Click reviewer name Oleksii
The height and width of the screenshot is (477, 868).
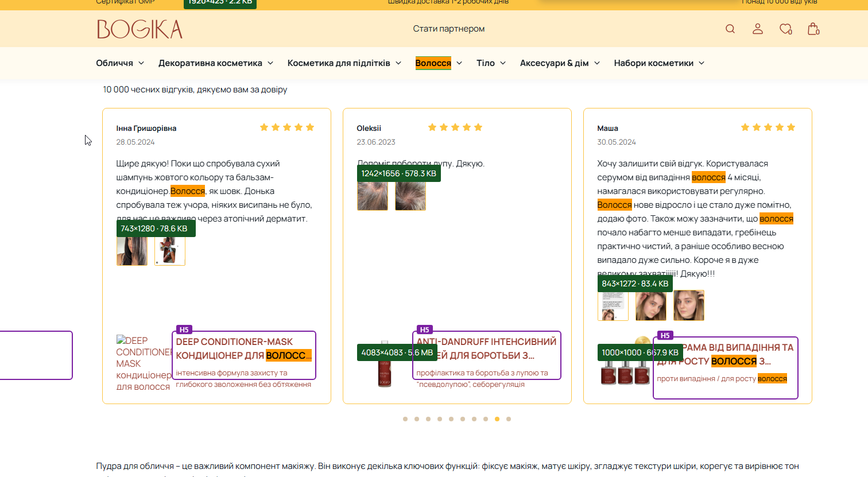(x=369, y=129)
